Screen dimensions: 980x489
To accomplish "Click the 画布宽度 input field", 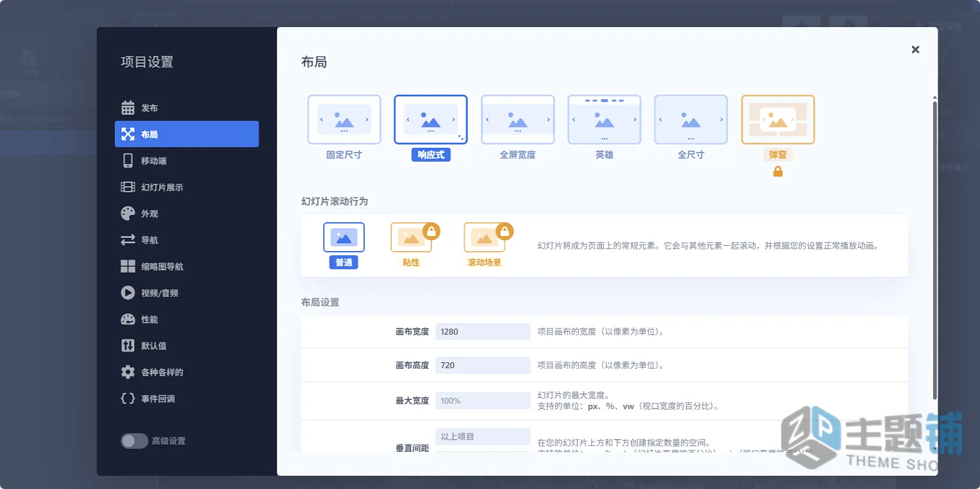I will click(x=482, y=332).
